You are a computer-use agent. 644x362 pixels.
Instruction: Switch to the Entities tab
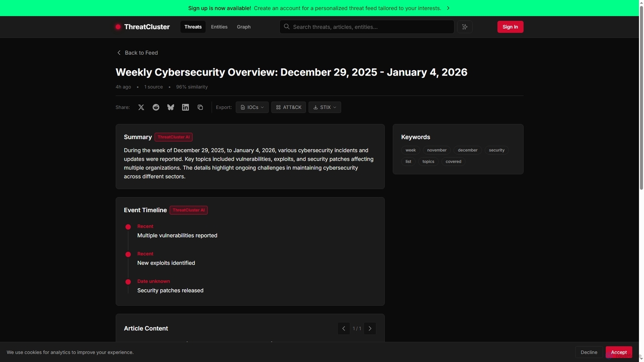[x=219, y=27]
